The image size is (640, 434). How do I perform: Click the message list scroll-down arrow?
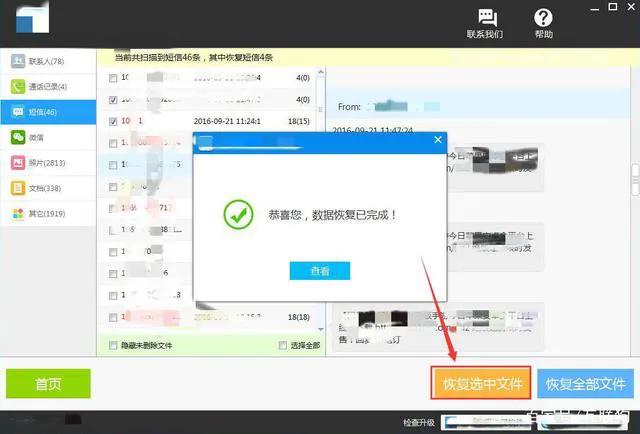click(x=321, y=329)
